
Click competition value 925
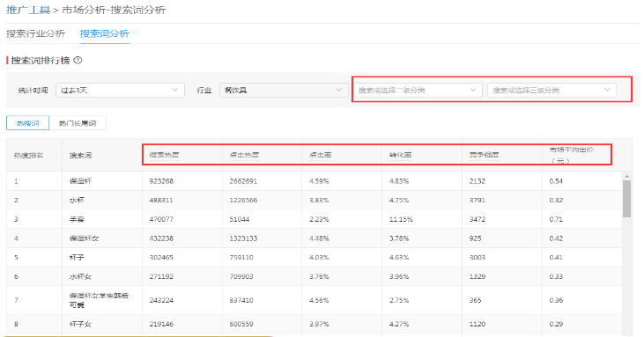pos(475,238)
